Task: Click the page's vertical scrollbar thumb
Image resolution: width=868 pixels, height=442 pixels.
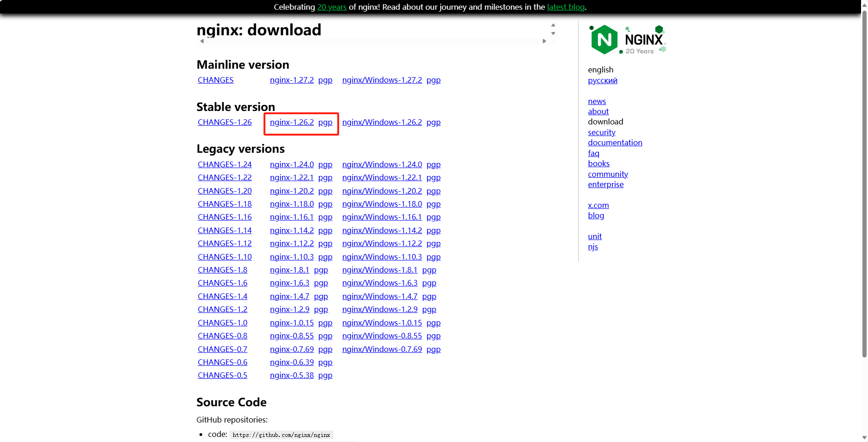Action: point(864,183)
